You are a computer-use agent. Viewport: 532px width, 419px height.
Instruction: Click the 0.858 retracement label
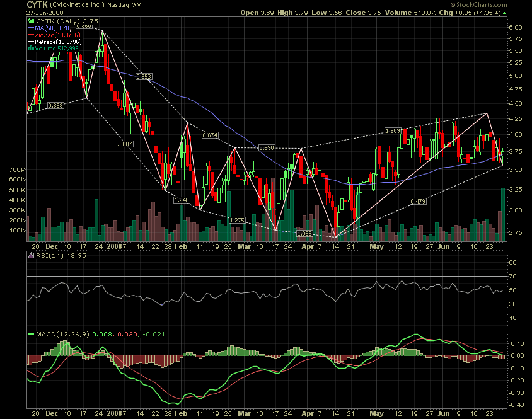55,105
